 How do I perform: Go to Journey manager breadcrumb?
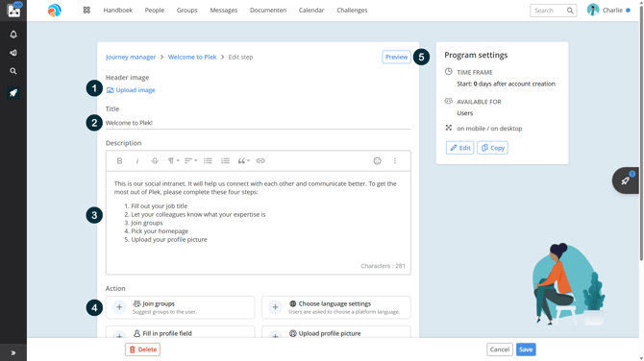pos(131,57)
